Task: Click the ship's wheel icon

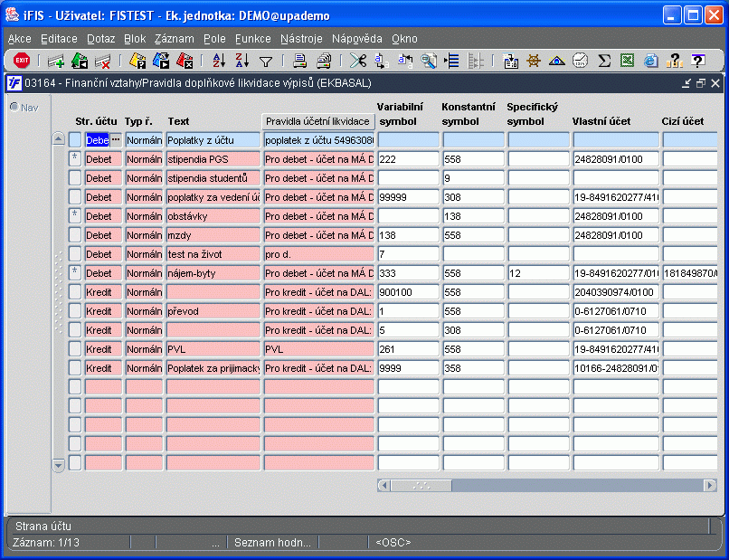Action: pos(534,61)
